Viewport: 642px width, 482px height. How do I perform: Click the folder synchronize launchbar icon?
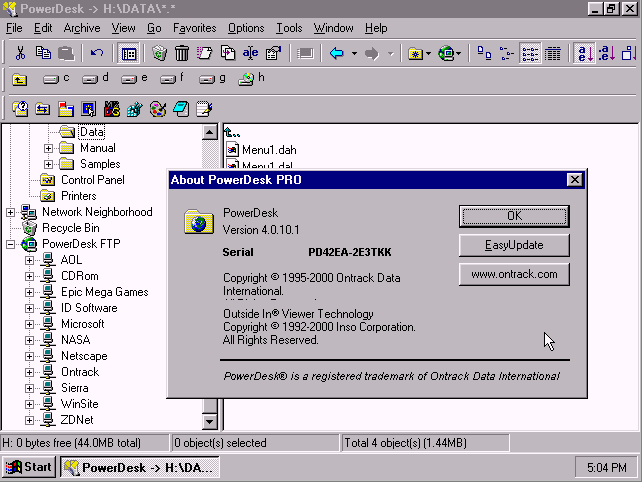point(43,109)
